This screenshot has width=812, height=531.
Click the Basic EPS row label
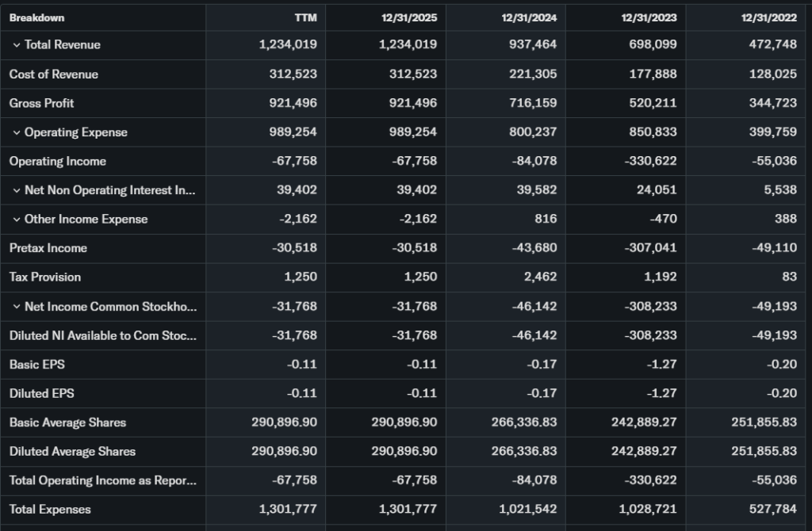point(37,365)
